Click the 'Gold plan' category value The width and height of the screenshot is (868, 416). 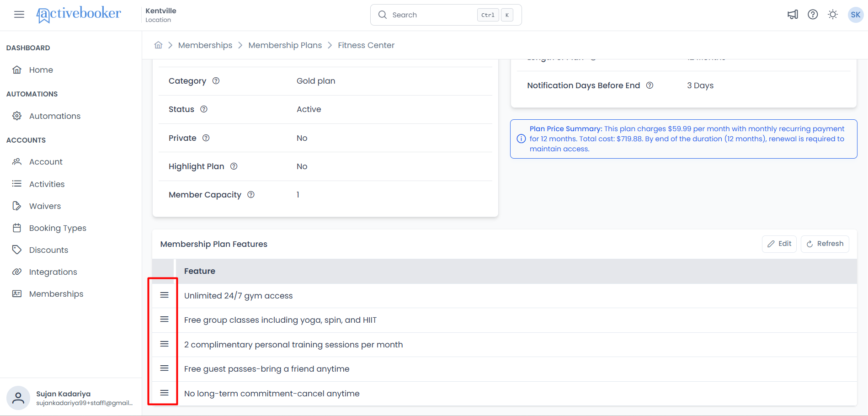pos(316,81)
